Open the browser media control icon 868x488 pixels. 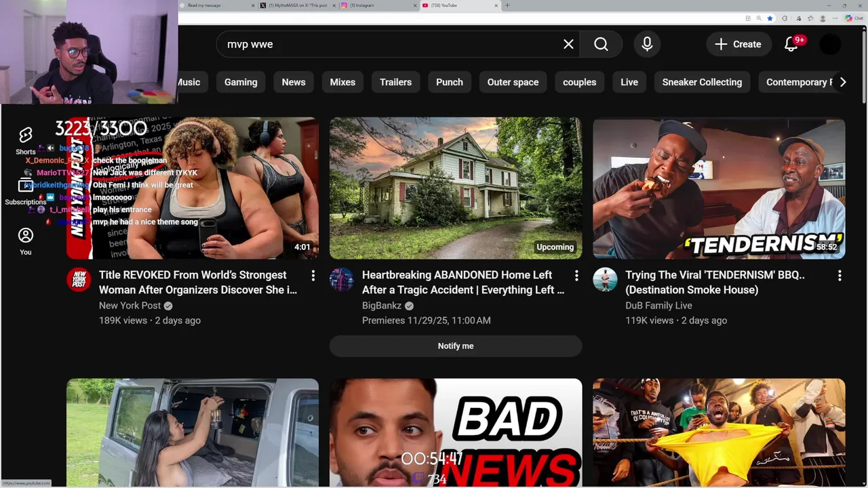click(799, 18)
